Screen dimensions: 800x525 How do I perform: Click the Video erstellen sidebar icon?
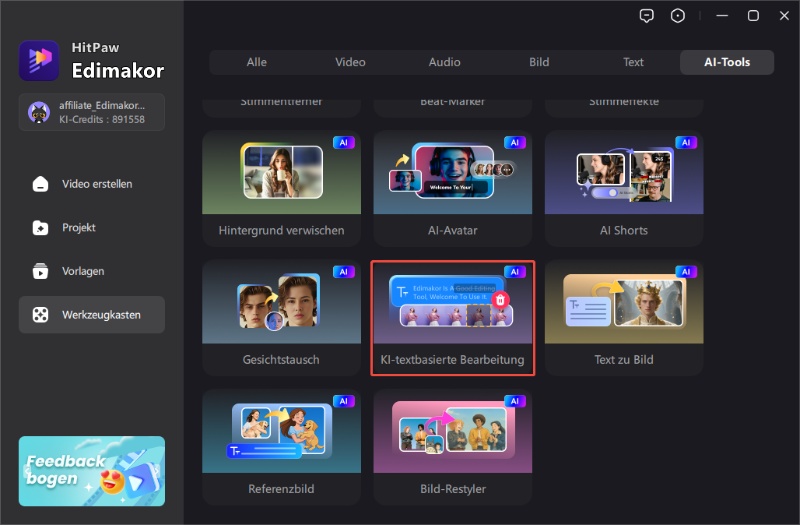point(40,184)
